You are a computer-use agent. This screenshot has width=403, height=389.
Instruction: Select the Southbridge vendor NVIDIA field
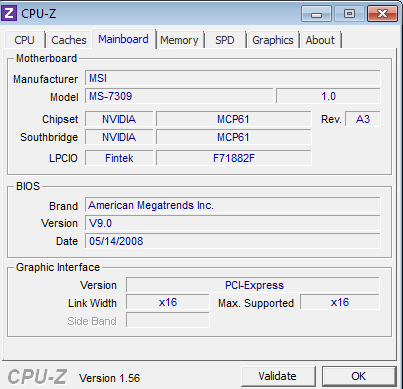(119, 137)
